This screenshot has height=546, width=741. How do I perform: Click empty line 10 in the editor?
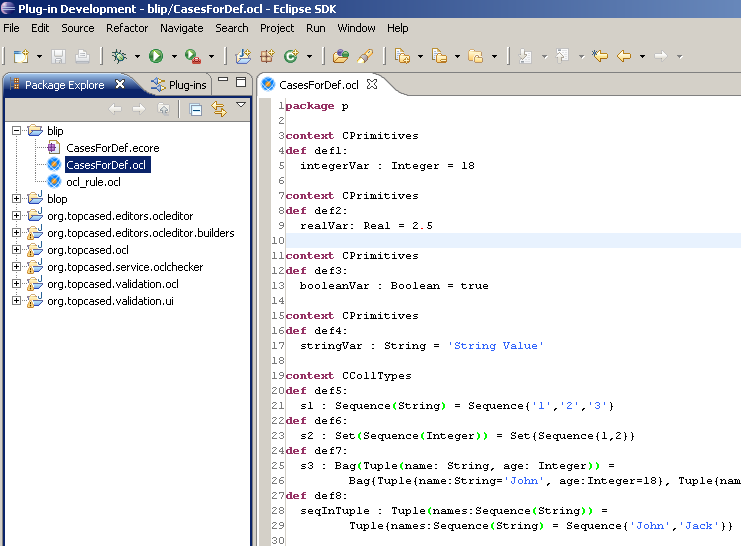click(513, 240)
